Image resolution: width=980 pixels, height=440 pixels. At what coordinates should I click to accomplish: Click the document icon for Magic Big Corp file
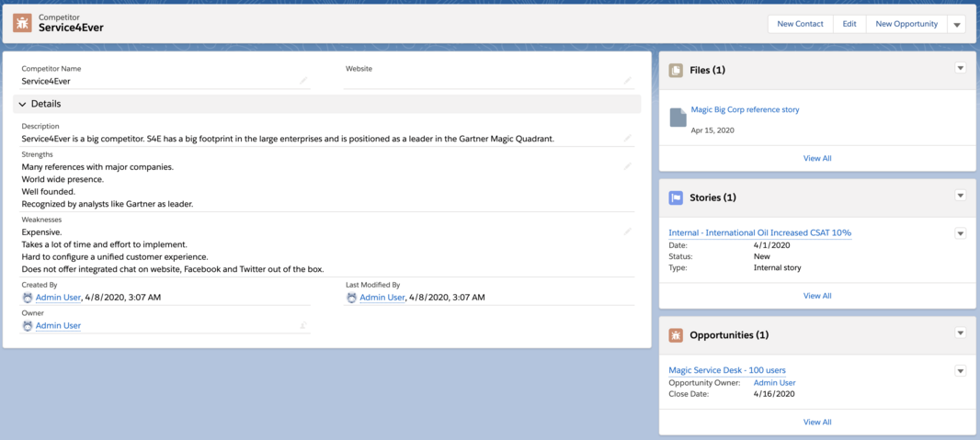pos(678,117)
